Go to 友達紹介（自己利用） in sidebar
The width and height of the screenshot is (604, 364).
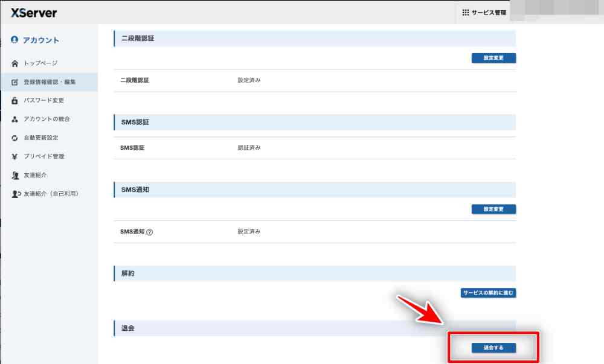pyautogui.click(x=51, y=194)
